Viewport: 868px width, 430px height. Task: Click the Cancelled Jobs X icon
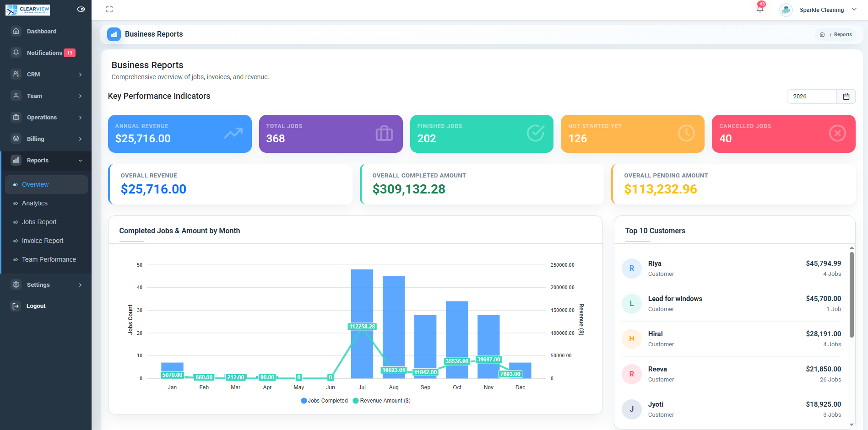tap(837, 133)
